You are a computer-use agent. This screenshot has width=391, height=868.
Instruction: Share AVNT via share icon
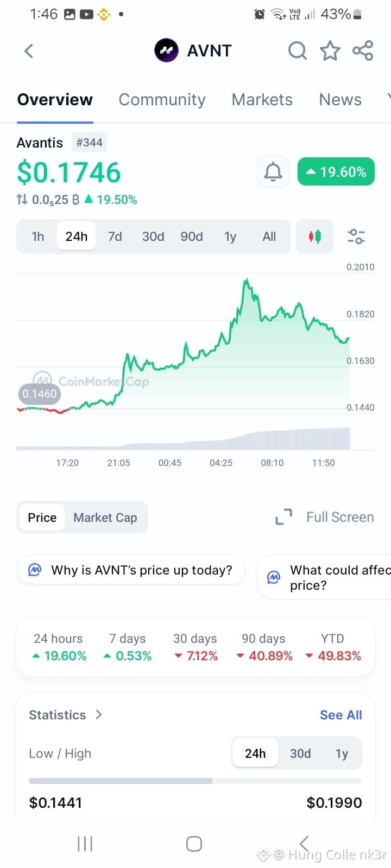(363, 51)
